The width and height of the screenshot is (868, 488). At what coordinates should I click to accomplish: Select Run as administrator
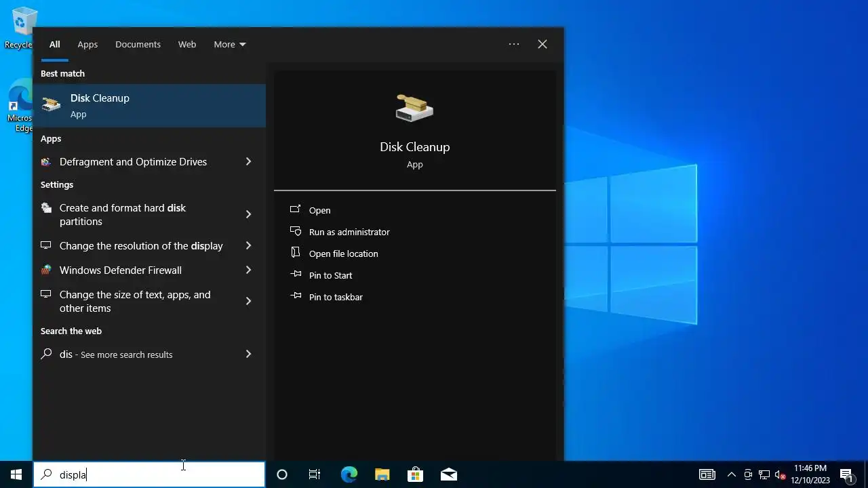click(x=349, y=232)
